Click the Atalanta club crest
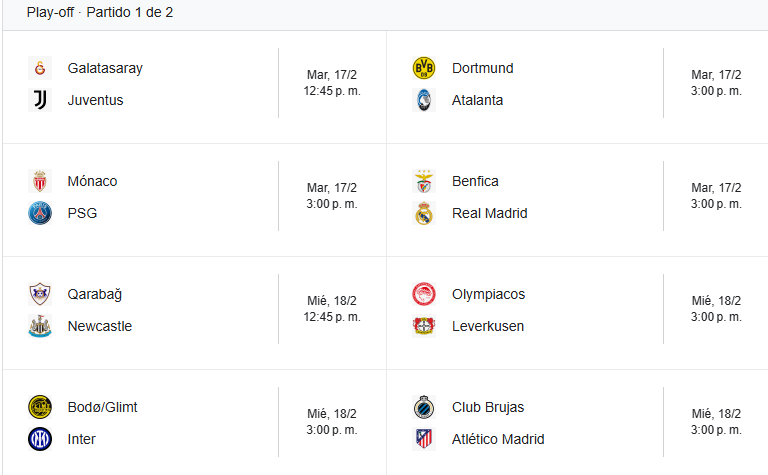This screenshot has height=475, width=768. 424,100
